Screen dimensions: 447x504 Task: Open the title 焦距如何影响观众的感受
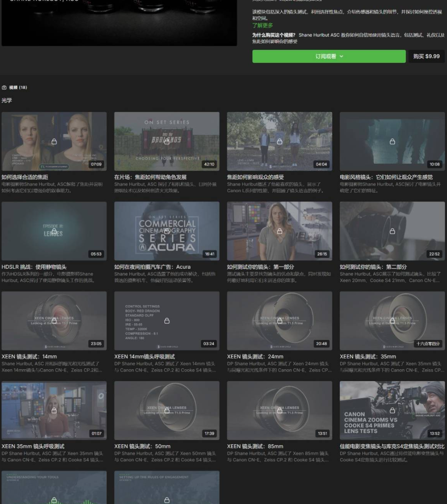coord(255,177)
